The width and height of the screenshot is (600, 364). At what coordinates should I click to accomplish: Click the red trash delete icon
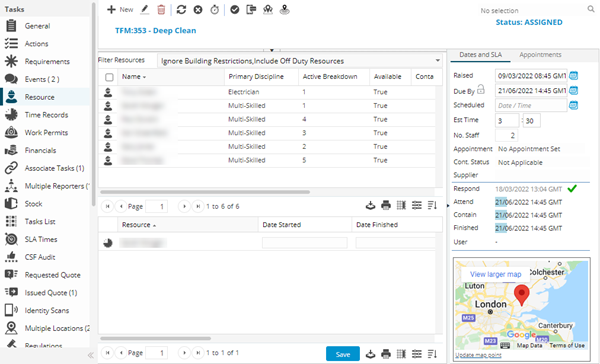click(161, 10)
